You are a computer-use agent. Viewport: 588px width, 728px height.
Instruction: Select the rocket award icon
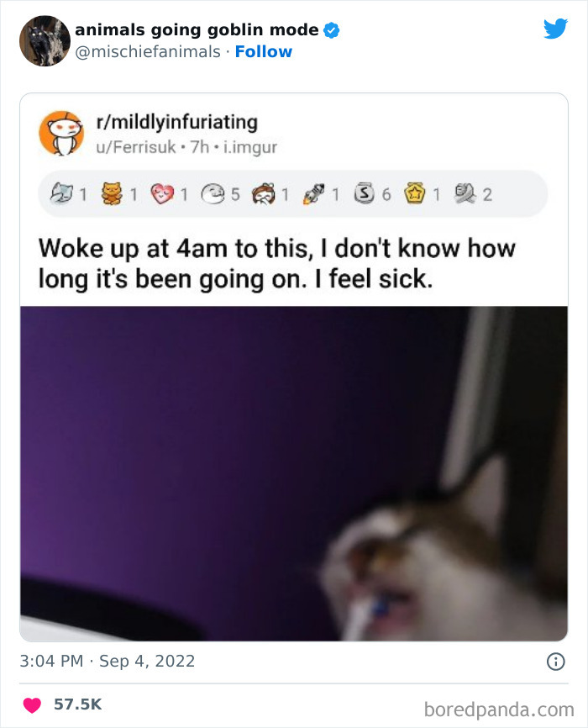[x=313, y=194]
